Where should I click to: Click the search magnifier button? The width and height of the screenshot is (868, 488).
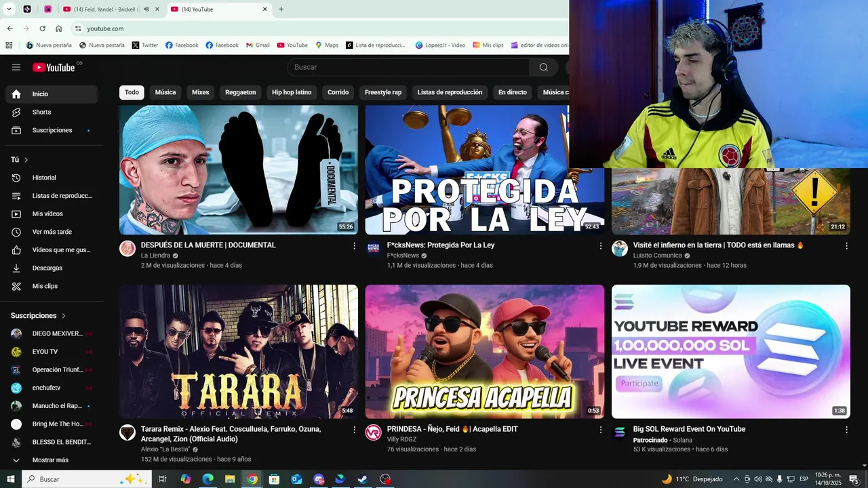[544, 67]
